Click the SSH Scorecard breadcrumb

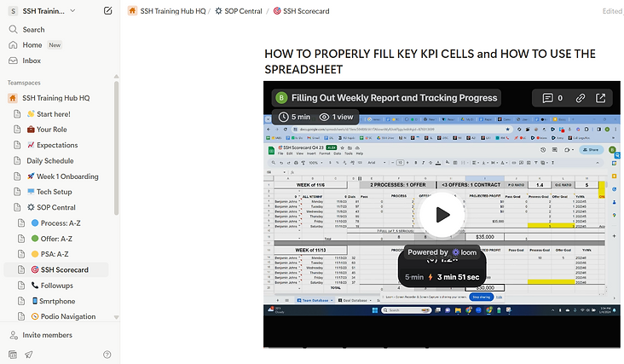point(301,11)
